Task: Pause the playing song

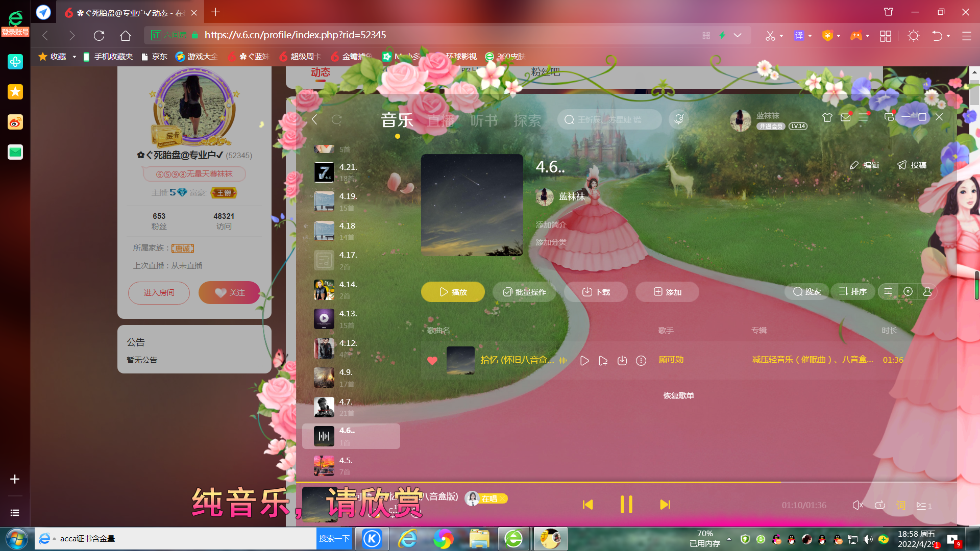Action: 626,505
